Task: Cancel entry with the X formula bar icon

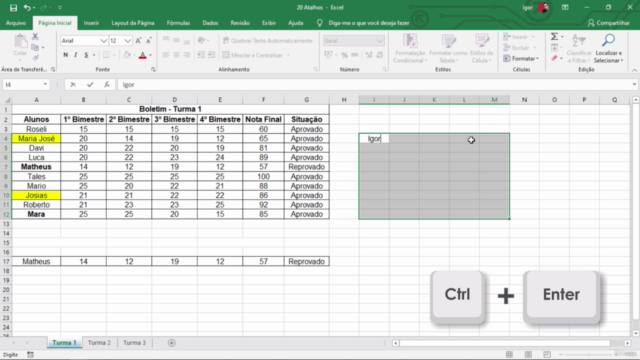Action: click(x=73, y=84)
